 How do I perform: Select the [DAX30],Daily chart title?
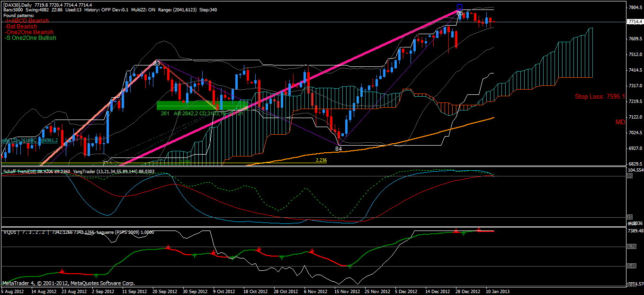(x=18, y=4)
